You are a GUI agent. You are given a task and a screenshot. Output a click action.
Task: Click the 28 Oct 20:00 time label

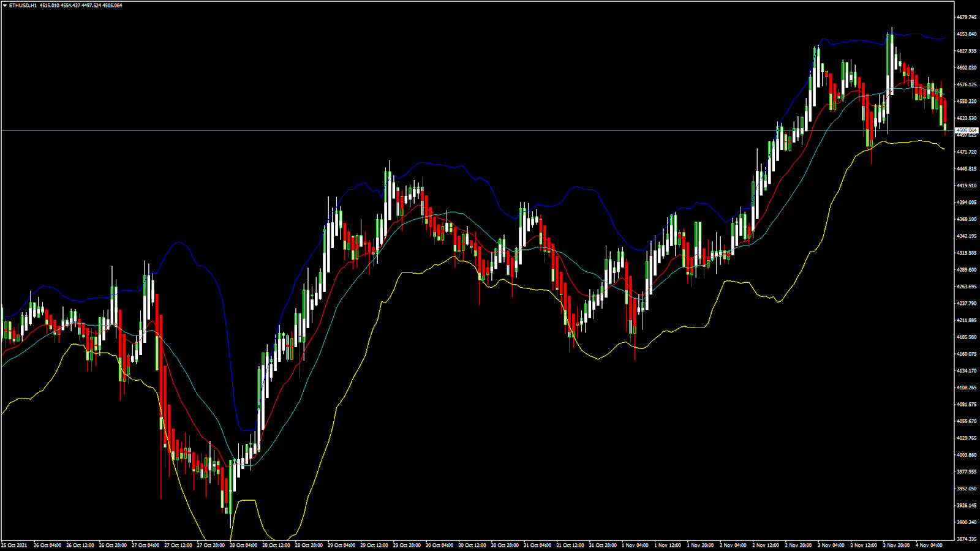(309, 545)
